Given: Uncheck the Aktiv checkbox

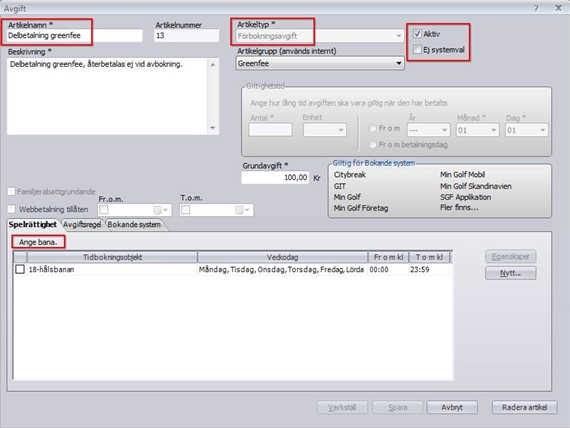Looking at the screenshot, I should 417,34.
